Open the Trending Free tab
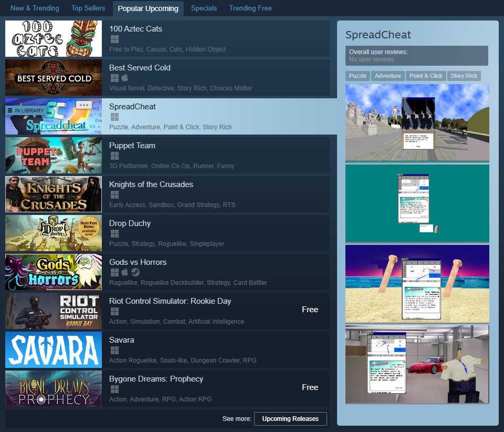This screenshot has height=432, width=504. point(250,8)
